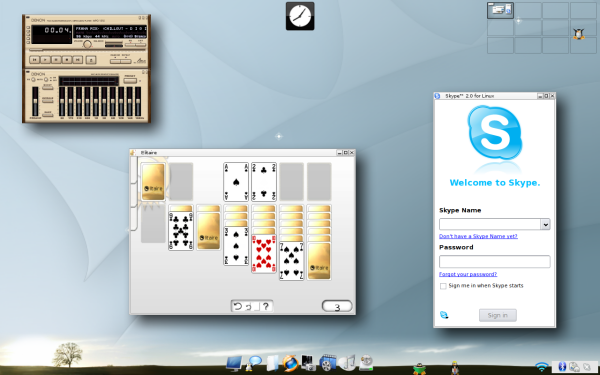Screen dimensions: 600x375
Task: Open the white folder icon in the dock
Action: tap(272, 363)
